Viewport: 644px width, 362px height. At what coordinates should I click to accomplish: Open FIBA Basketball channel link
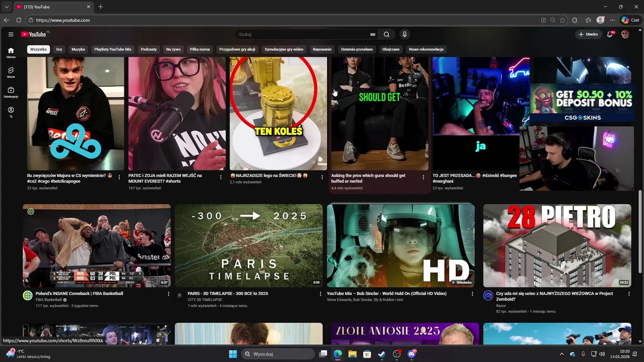49,300
